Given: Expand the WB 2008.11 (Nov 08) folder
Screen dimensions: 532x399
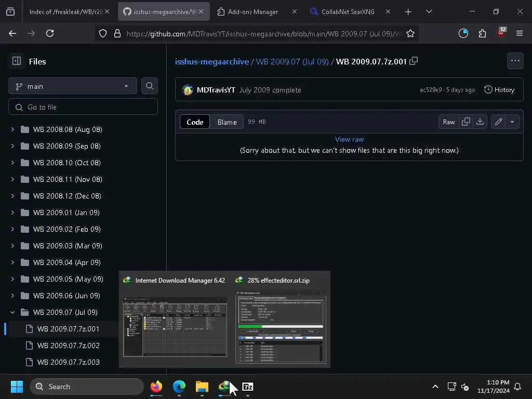Looking at the screenshot, I should [12, 179].
